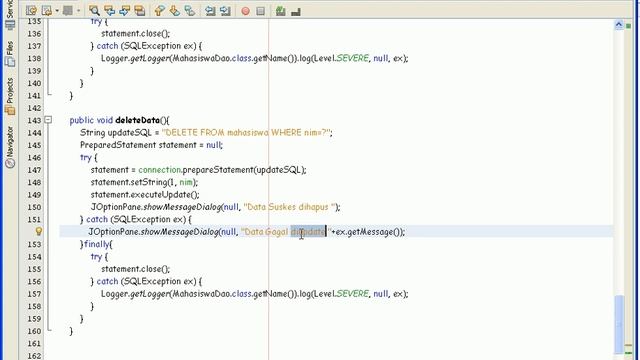The image size is (640, 360).
Task: Click the Previous Bookmark up-arrow icon
Action: point(159,11)
